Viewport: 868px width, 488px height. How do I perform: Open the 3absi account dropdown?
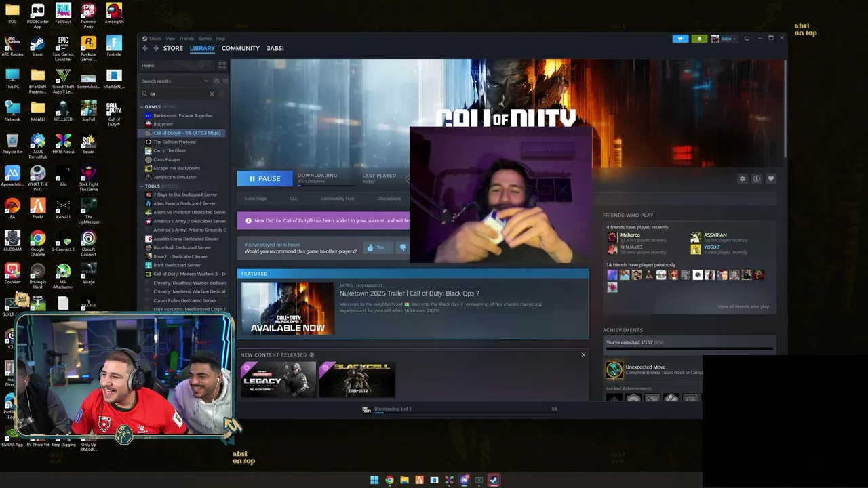pyautogui.click(x=724, y=39)
